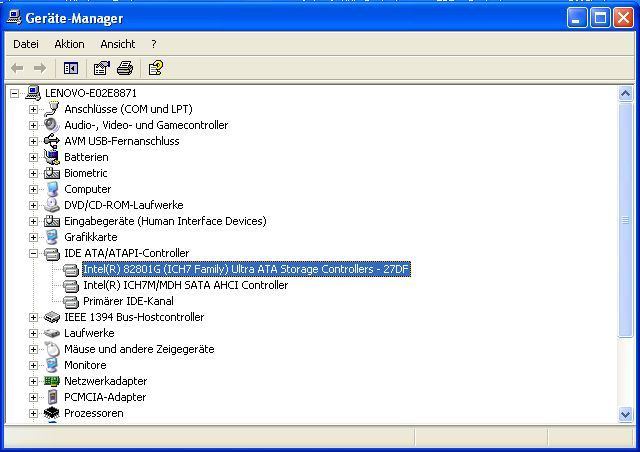The image size is (640, 452).
Task: Click the Laufwerke drive icon
Action: pos(52,333)
